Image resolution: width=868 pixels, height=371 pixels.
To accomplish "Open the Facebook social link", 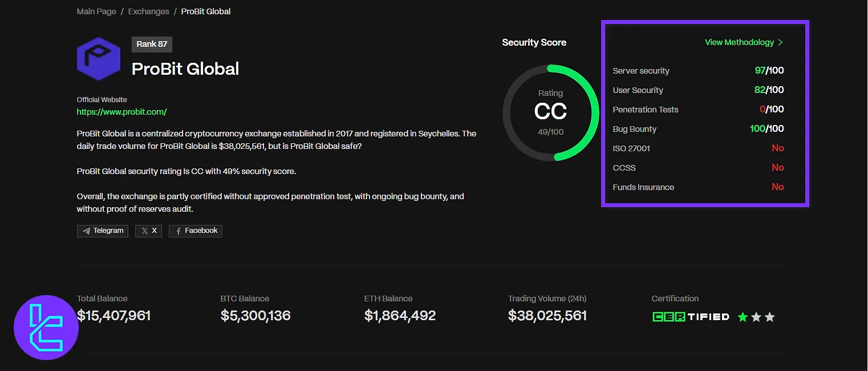I will [x=196, y=231].
